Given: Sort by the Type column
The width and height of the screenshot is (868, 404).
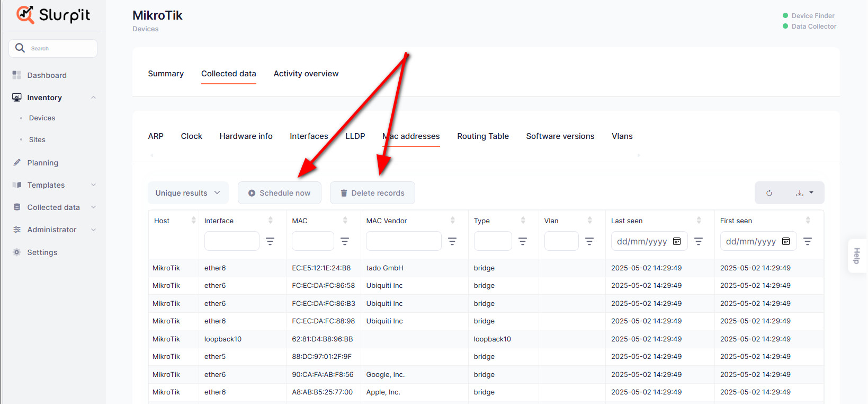Looking at the screenshot, I should 523,221.
